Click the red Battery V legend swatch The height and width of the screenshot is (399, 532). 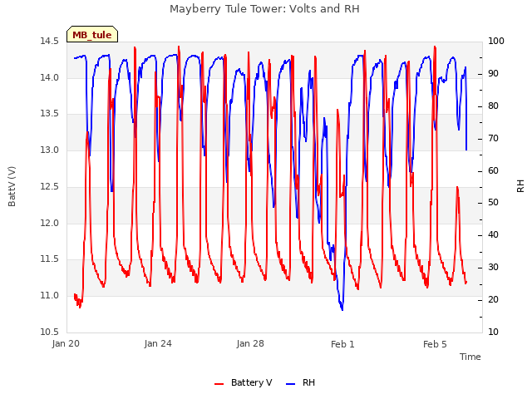tap(219, 384)
